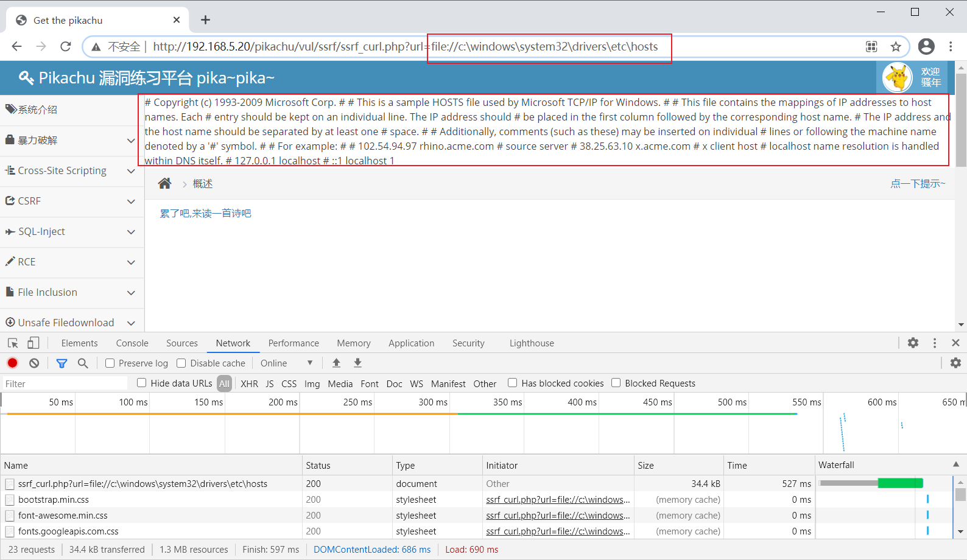Select the All filter type
Viewport: 967px width, 560px height.
[224, 383]
